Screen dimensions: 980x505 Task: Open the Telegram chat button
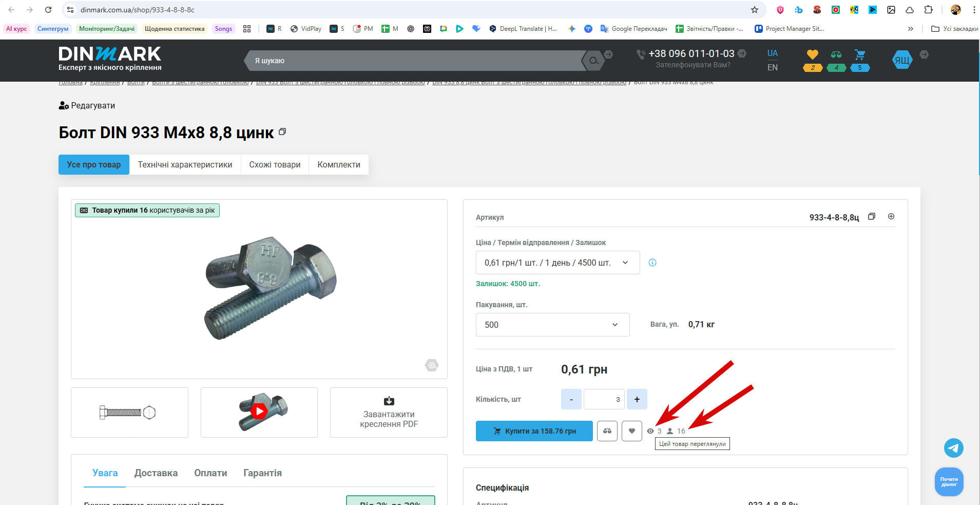pyautogui.click(x=954, y=448)
